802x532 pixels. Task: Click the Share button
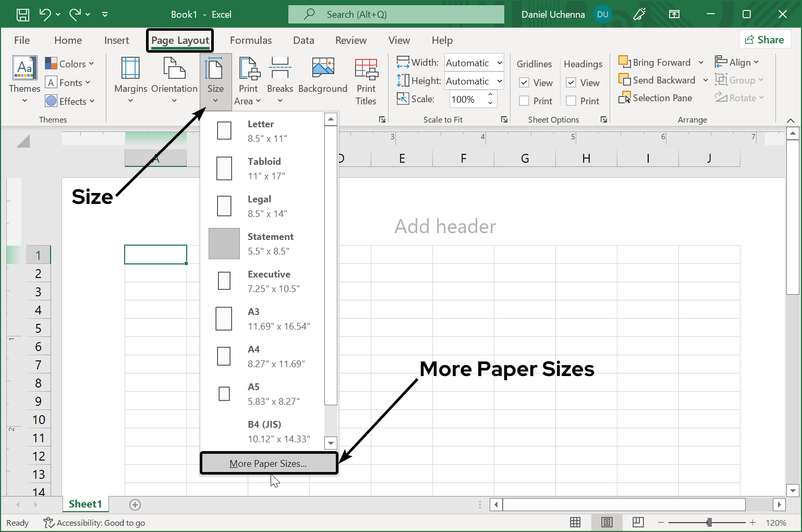(765, 39)
